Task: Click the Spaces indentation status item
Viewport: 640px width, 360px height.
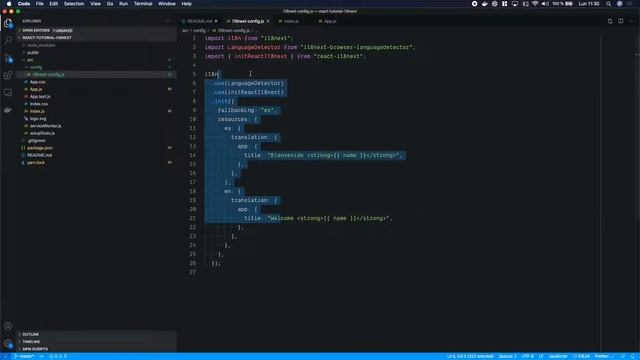Action: (x=507, y=356)
